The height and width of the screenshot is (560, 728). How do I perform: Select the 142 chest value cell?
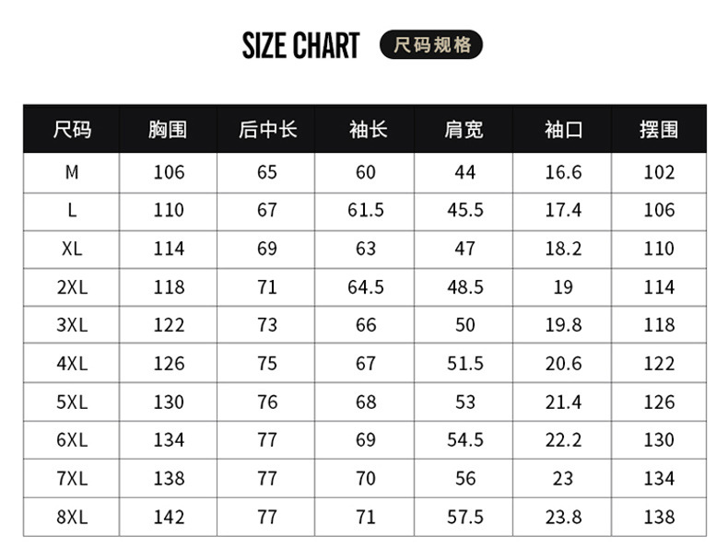[169, 518]
